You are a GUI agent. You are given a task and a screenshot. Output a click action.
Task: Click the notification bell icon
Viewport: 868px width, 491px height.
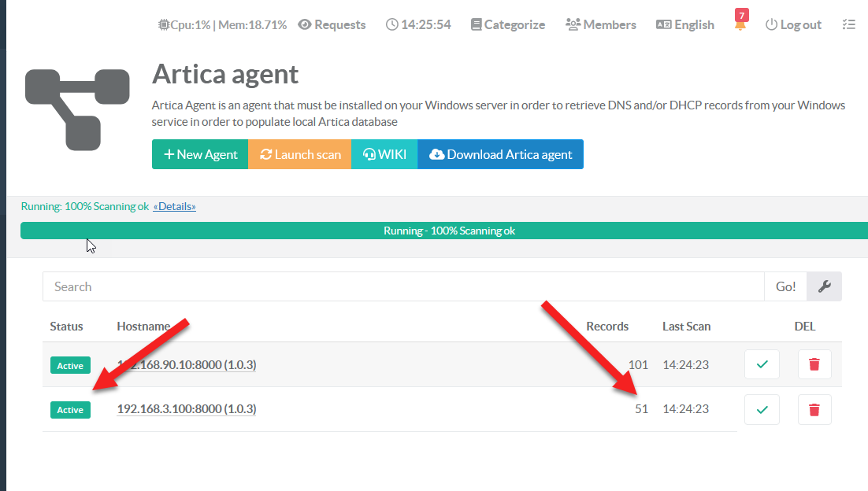click(740, 24)
